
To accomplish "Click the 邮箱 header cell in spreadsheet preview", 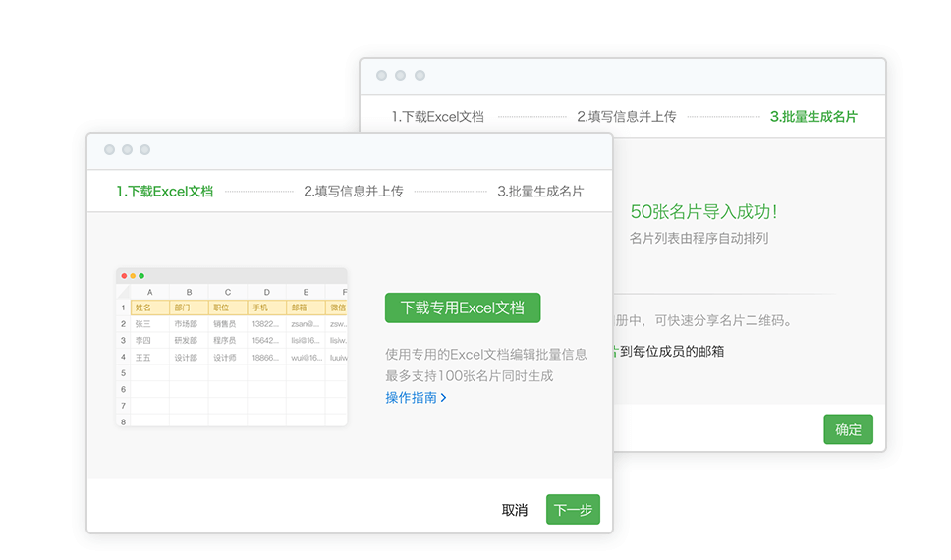I will point(306,308).
